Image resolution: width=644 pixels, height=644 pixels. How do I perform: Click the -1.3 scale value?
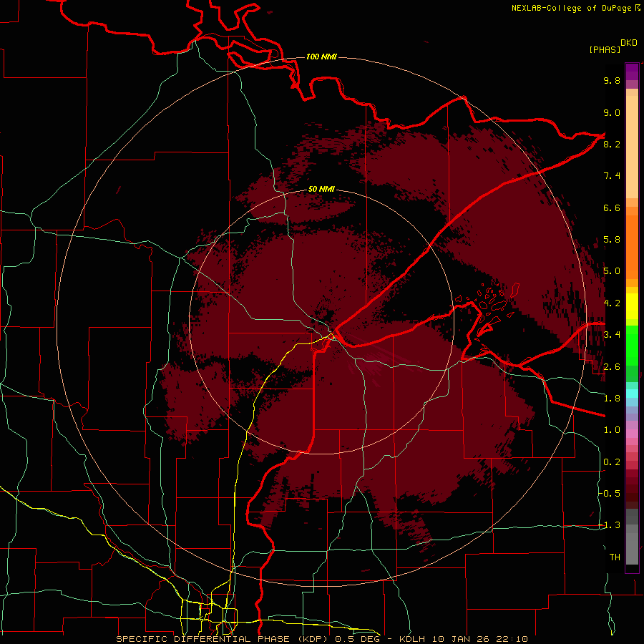coord(610,525)
